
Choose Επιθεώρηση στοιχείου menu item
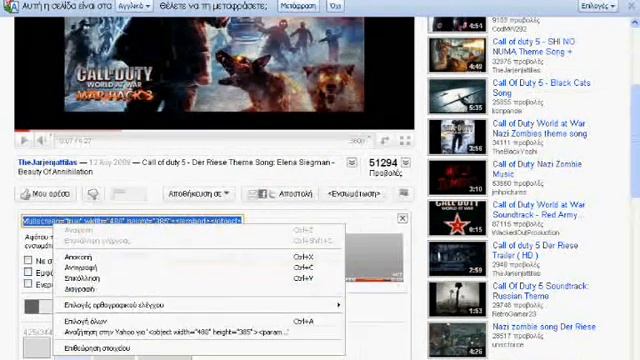[x=199, y=348]
